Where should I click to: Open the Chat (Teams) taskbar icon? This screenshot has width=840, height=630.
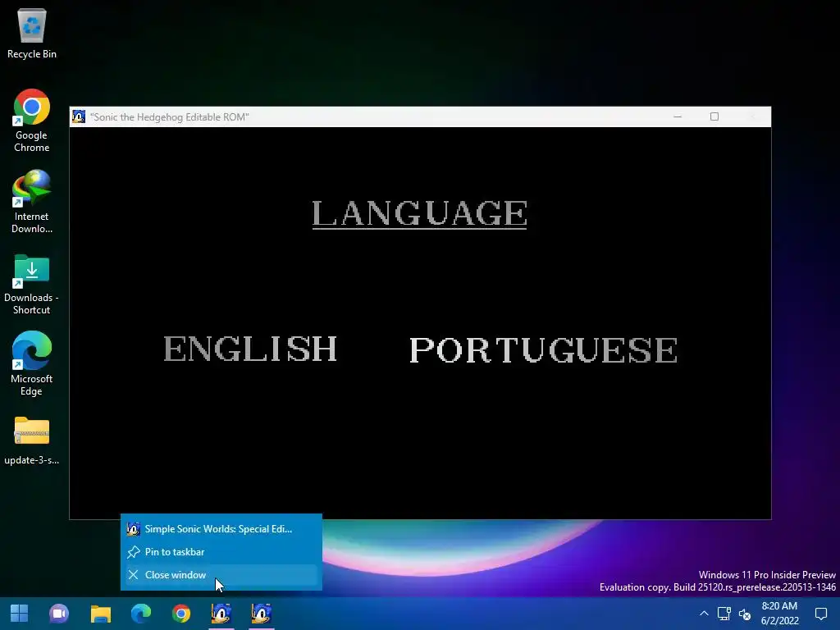pyautogui.click(x=59, y=614)
